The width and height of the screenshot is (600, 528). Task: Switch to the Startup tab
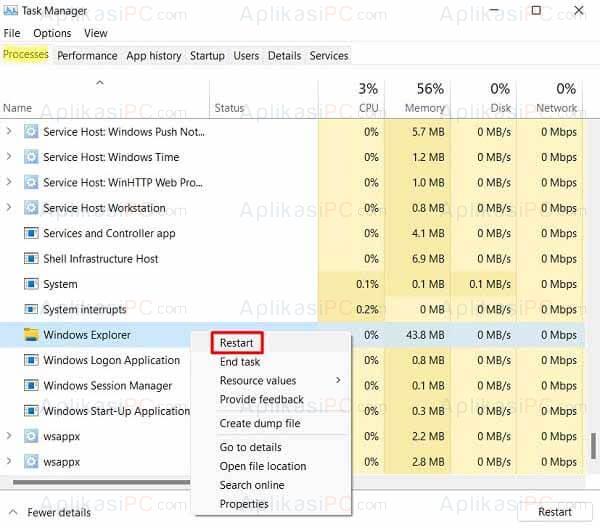tap(207, 56)
